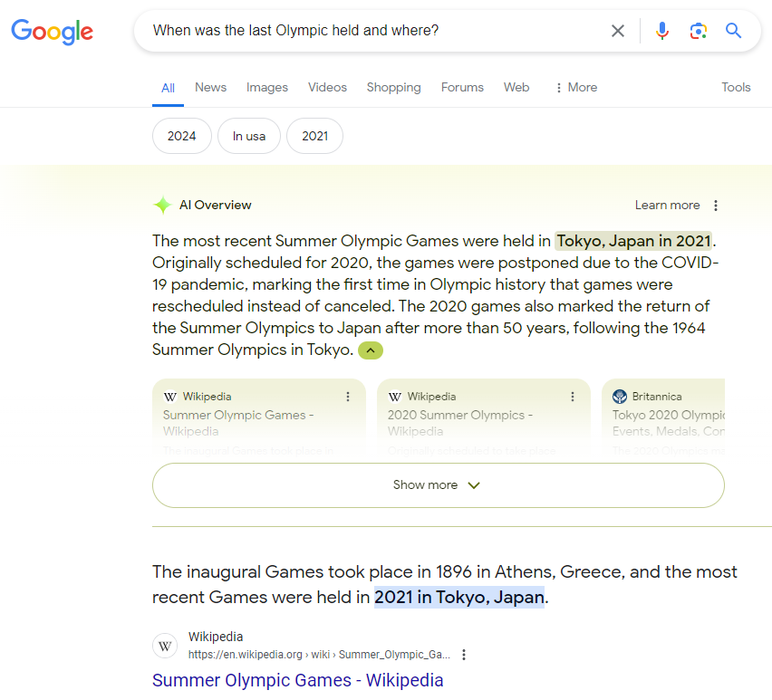
Task: Click Wikipedia favicon beside the en.wikipedia.org URL
Action: pos(165,646)
